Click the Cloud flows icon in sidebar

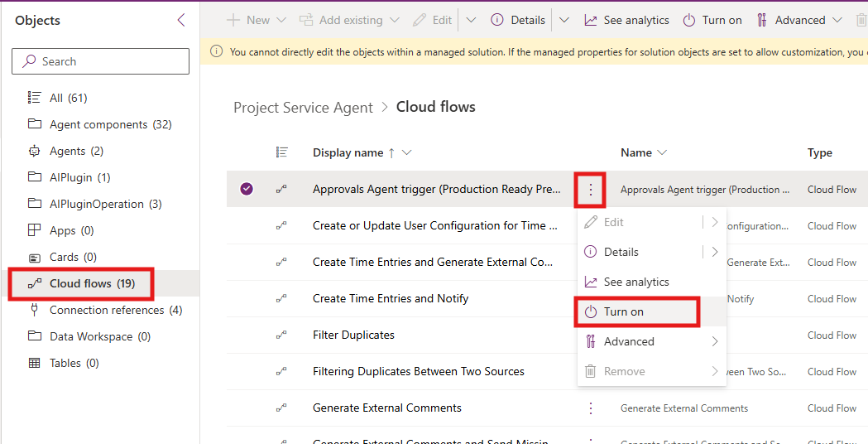(x=34, y=283)
